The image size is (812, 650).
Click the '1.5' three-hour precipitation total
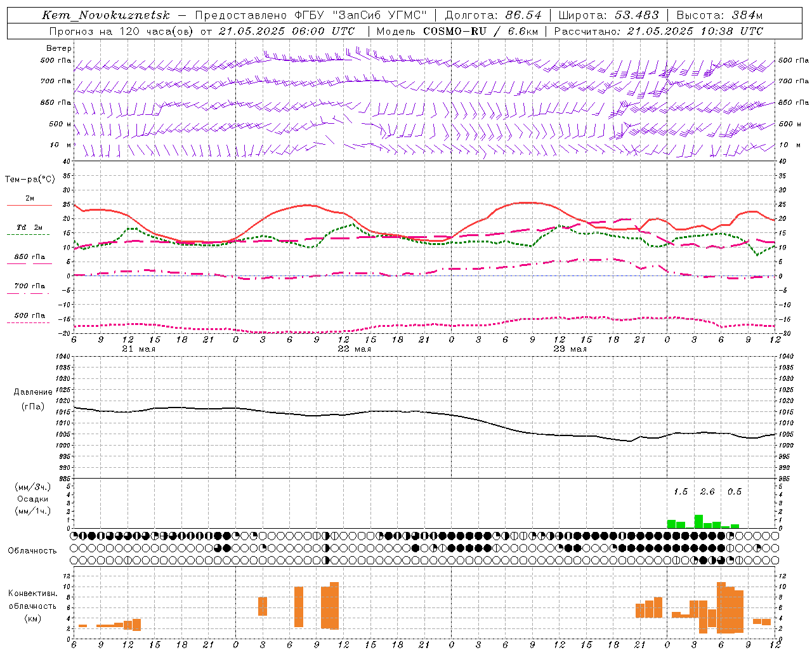(x=681, y=491)
